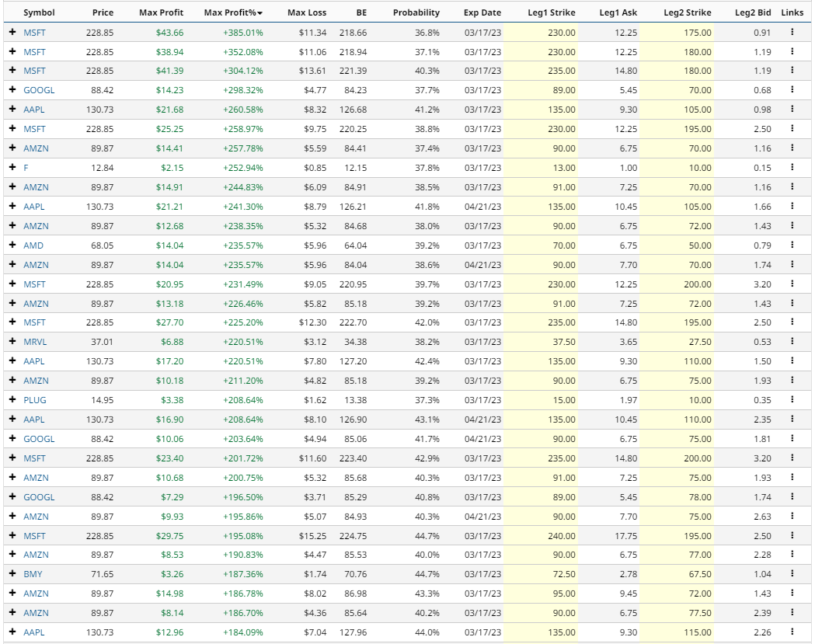Open AMZN symbol link in +186.70% row
Image resolution: width=815 pixels, height=644 pixels.
(36, 613)
